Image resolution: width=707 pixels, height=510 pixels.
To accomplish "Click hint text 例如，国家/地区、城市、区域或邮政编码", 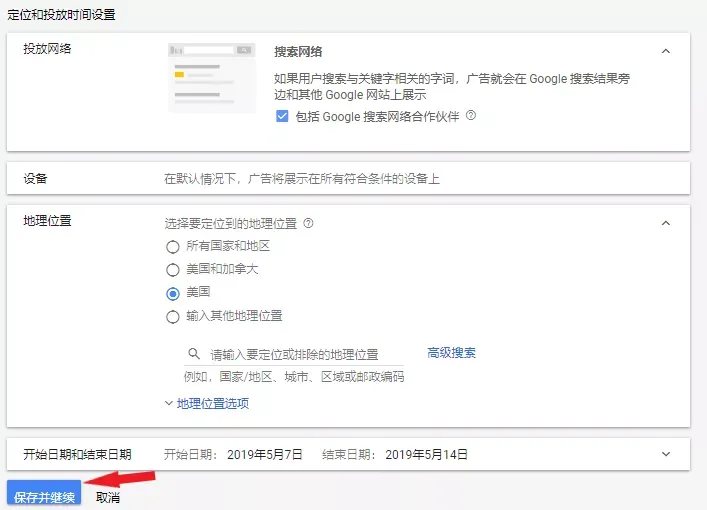I will coord(294,377).
